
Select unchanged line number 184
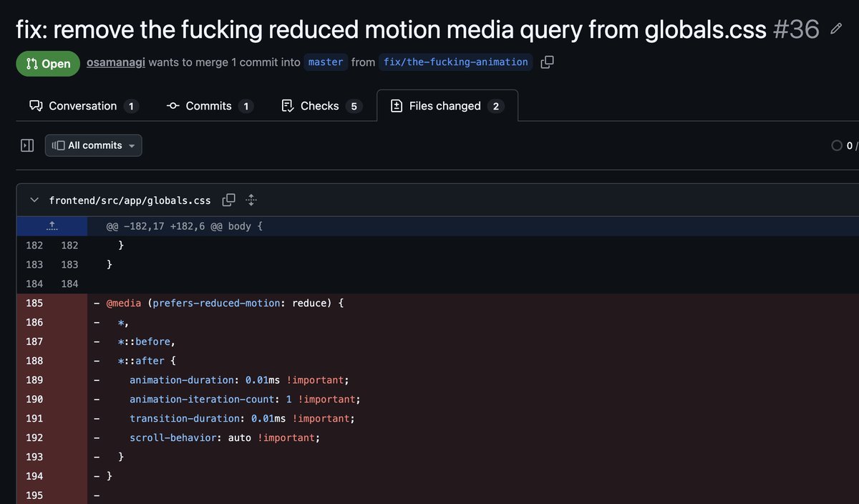pos(34,284)
